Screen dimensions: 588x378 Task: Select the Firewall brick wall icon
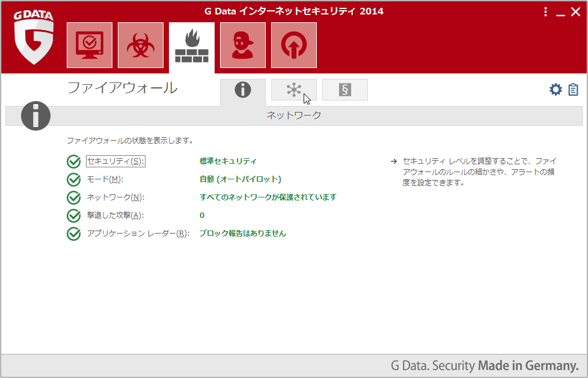pyautogui.click(x=191, y=46)
